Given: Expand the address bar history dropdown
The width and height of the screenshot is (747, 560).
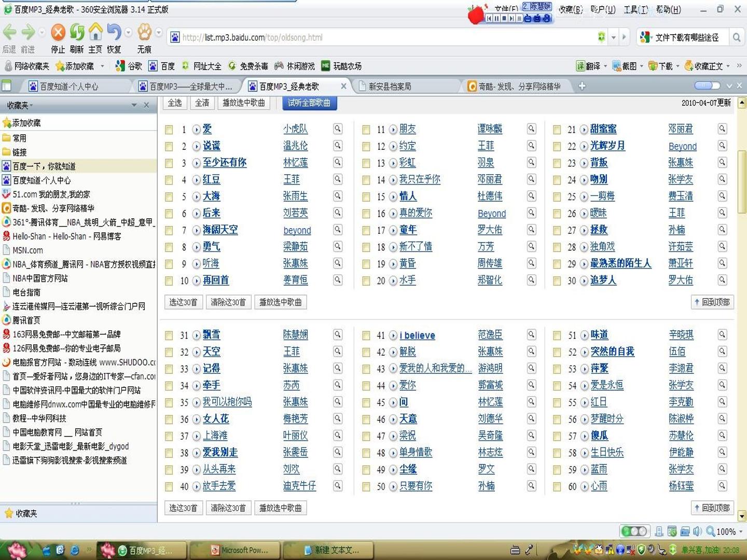Looking at the screenshot, I should (614, 37).
